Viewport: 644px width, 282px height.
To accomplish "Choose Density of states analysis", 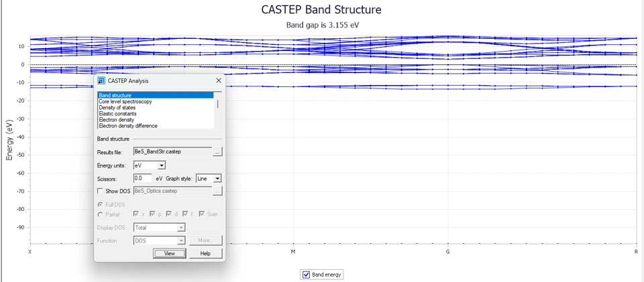I will click(x=117, y=108).
